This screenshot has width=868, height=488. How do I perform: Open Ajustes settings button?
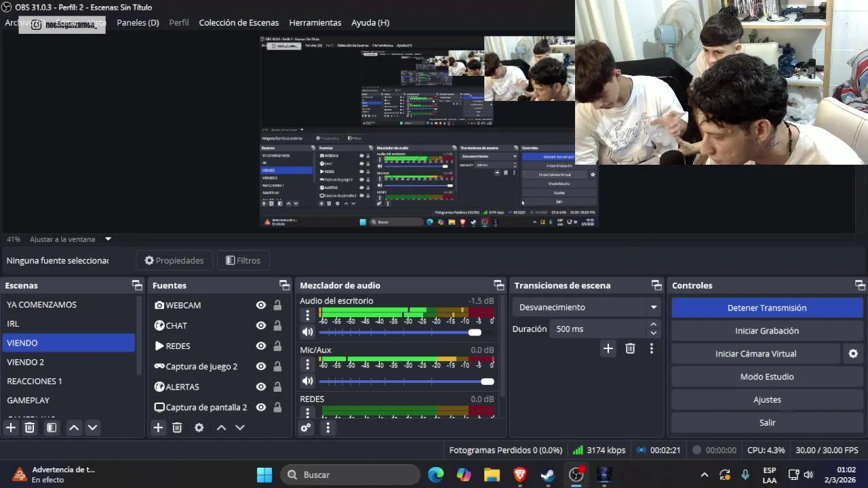coord(767,400)
